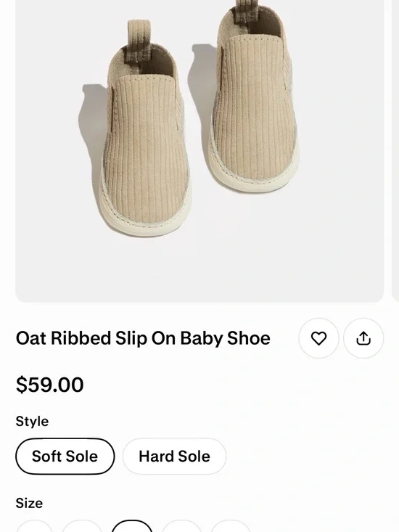Click the currently selected dark-outlined size circle

pos(132,526)
